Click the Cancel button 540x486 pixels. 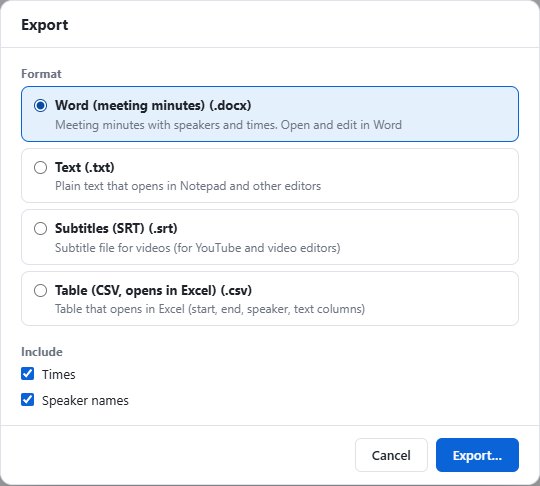391,455
